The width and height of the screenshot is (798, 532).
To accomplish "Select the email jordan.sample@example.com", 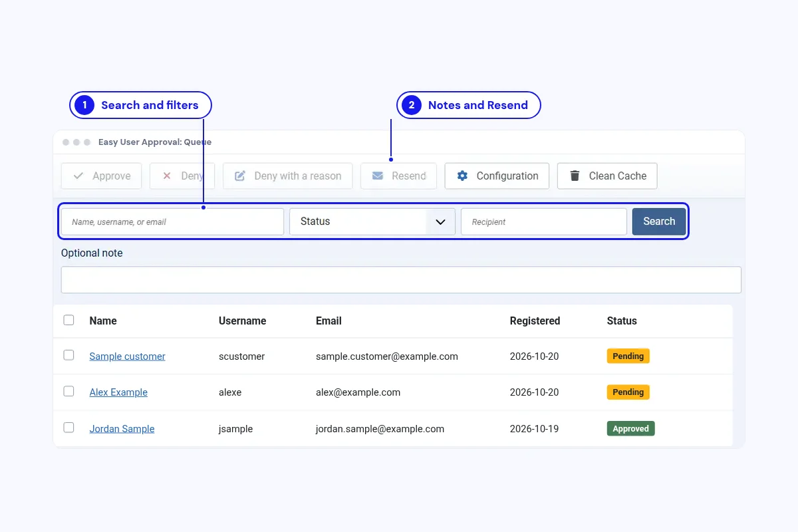I will tap(380, 429).
